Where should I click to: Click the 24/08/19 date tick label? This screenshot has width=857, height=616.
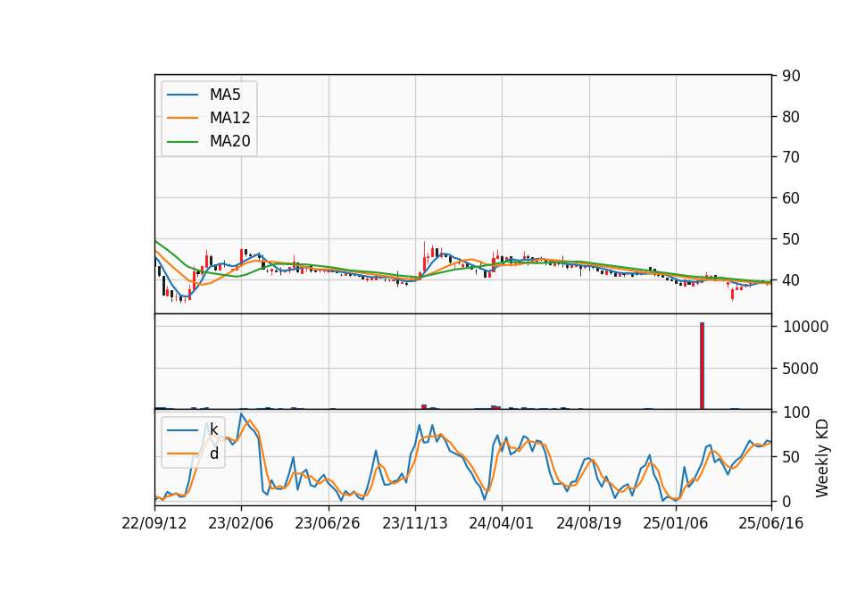click(588, 524)
